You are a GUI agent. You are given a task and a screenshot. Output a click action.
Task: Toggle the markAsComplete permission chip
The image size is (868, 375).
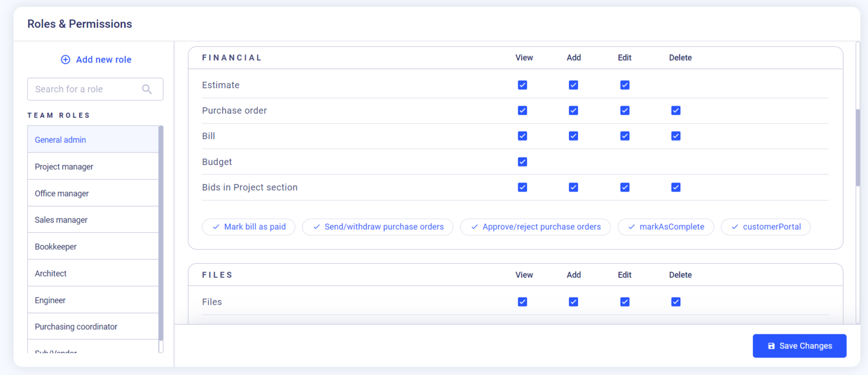[x=666, y=227]
